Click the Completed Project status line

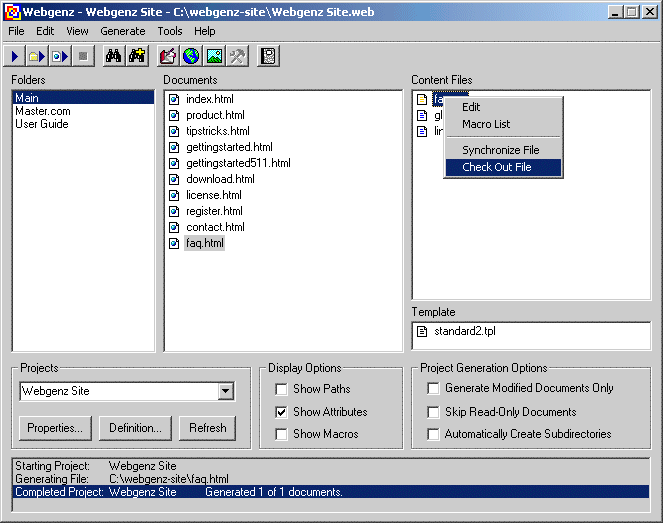(x=332, y=492)
